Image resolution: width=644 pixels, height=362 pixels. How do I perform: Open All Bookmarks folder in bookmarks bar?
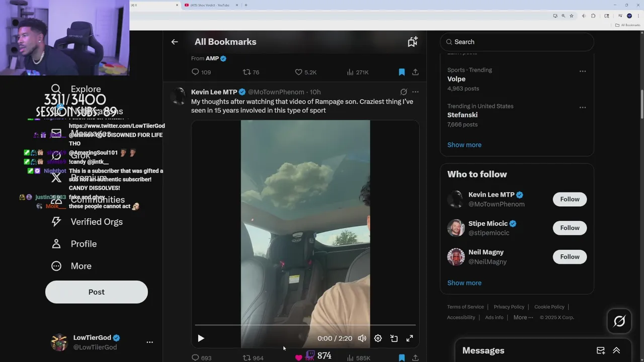[x=627, y=25]
